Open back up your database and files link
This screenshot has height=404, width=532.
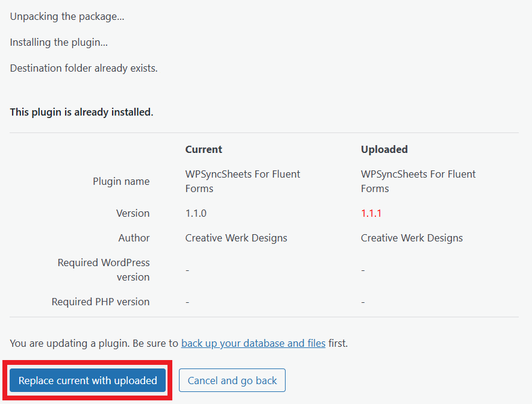[253, 343]
